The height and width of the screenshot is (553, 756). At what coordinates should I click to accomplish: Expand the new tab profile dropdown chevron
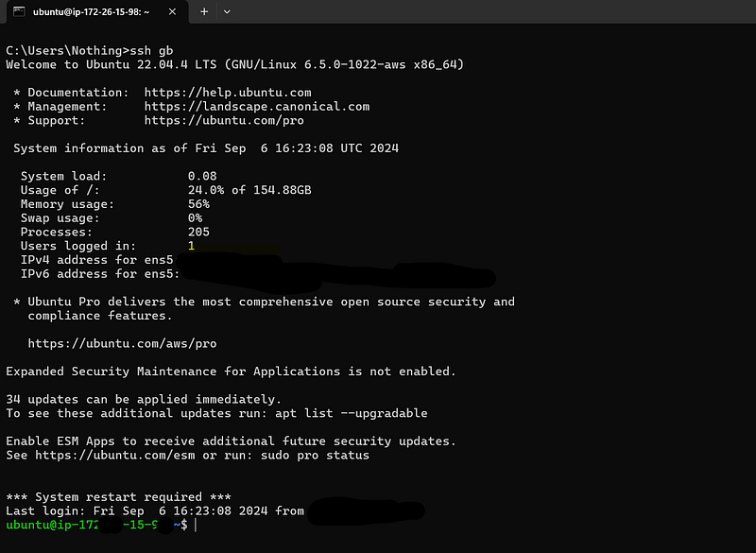point(227,11)
